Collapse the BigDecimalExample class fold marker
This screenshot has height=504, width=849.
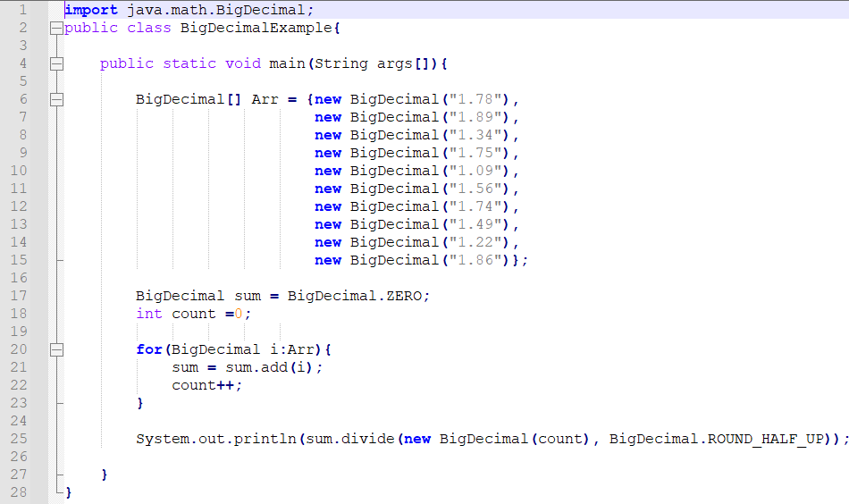point(56,29)
